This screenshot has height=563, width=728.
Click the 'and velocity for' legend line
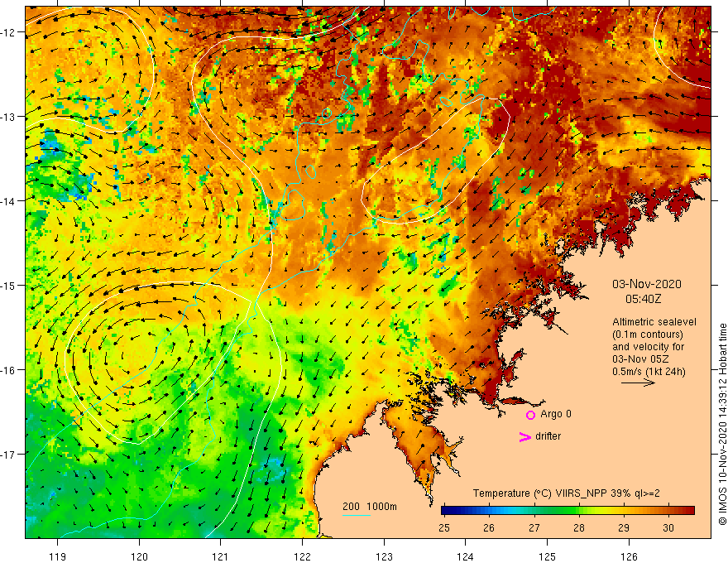[648, 347]
